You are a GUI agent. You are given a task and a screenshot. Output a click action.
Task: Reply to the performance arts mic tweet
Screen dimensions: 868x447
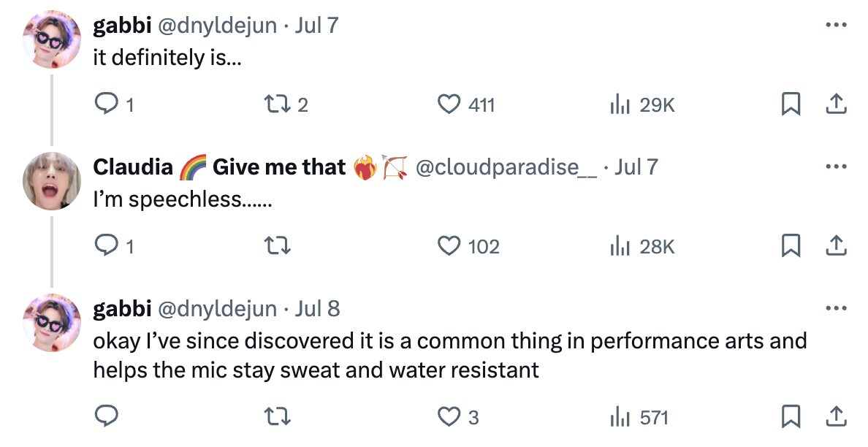107,416
